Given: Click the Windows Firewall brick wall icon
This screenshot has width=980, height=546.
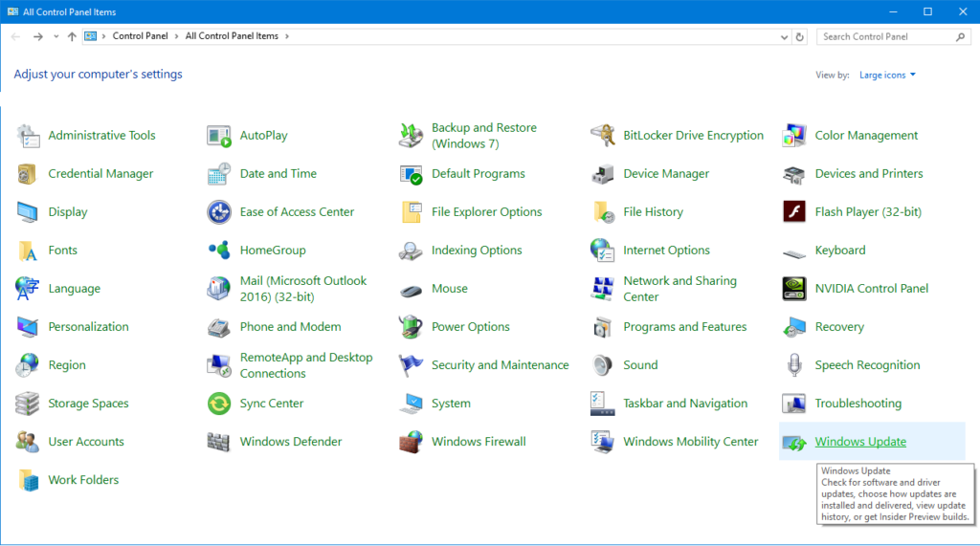Looking at the screenshot, I should [x=411, y=442].
